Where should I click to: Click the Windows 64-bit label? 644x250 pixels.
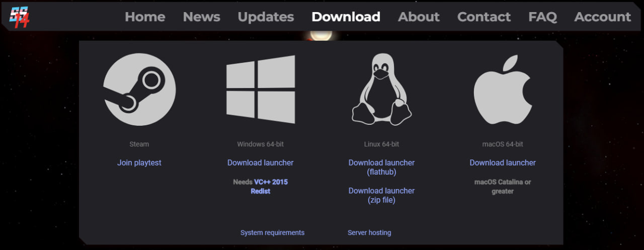[x=261, y=144]
